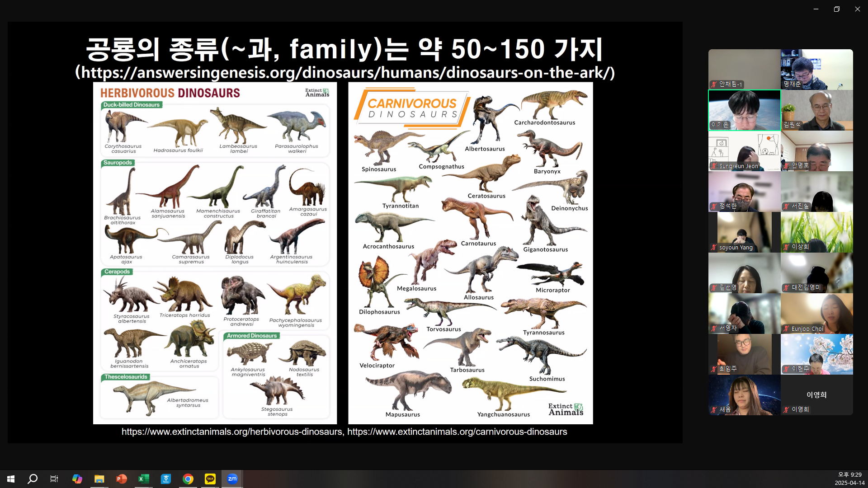Click the 'Carcharodontosaurus' caption
This screenshot has width=868, height=488.
[545, 122]
